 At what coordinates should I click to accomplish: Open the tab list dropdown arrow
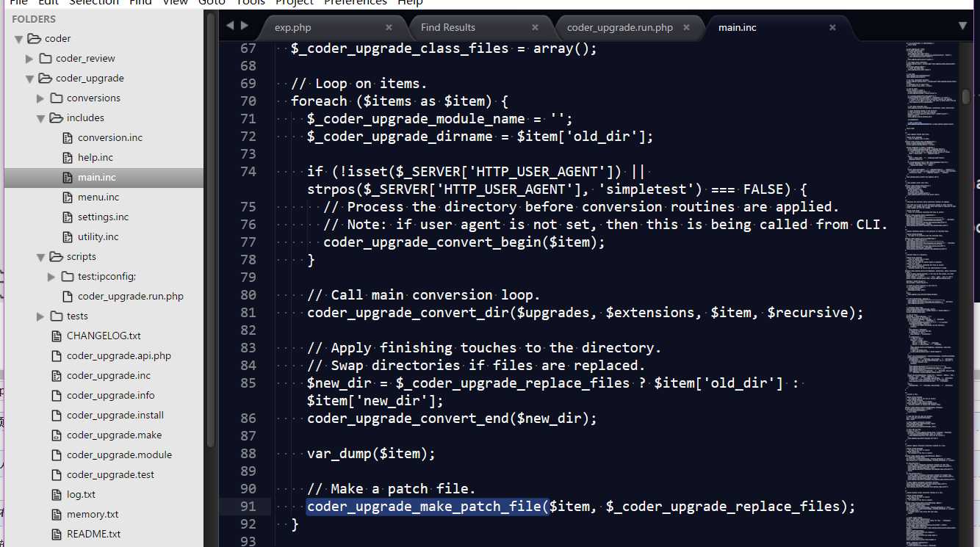pyautogui.click(x=963, y=26)
